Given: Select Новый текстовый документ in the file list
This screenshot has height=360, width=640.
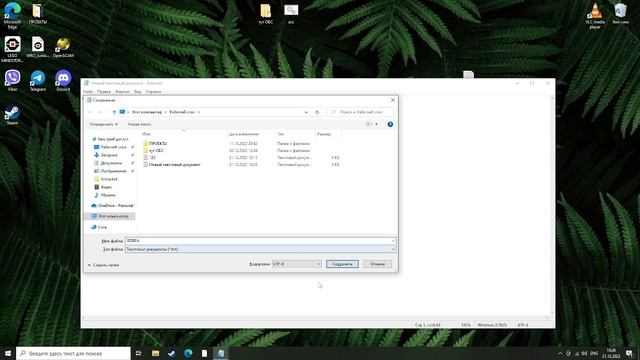Looking at the screenshot, I should click(174, 165).
